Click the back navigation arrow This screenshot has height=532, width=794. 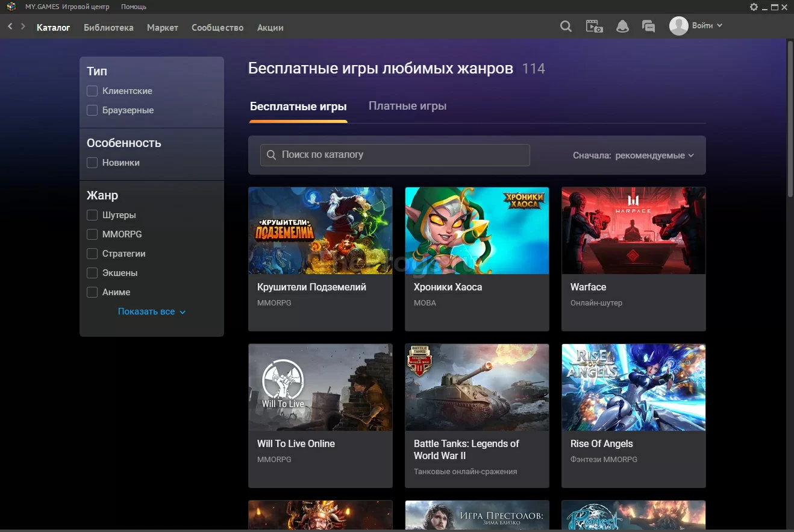[10, 27]
